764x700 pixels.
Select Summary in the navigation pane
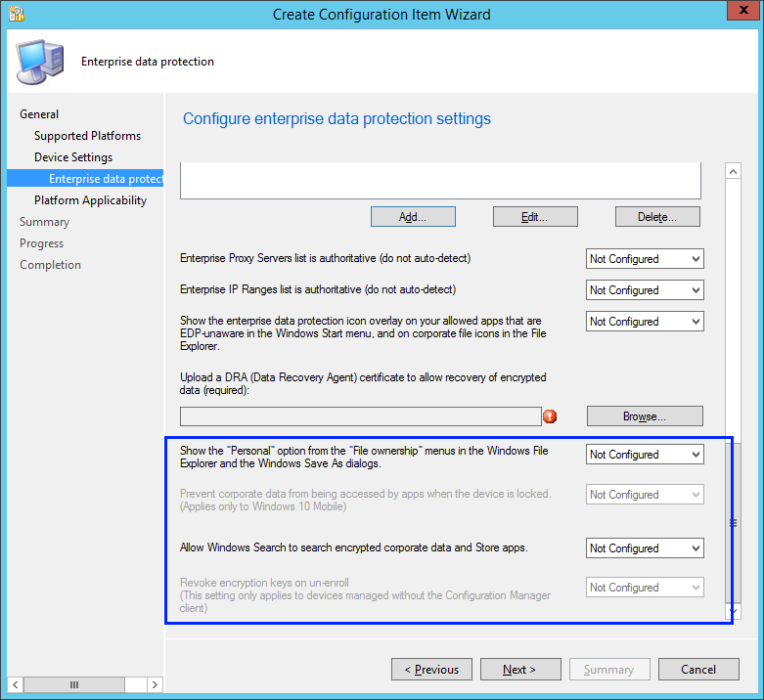click(x=44, y=222)
